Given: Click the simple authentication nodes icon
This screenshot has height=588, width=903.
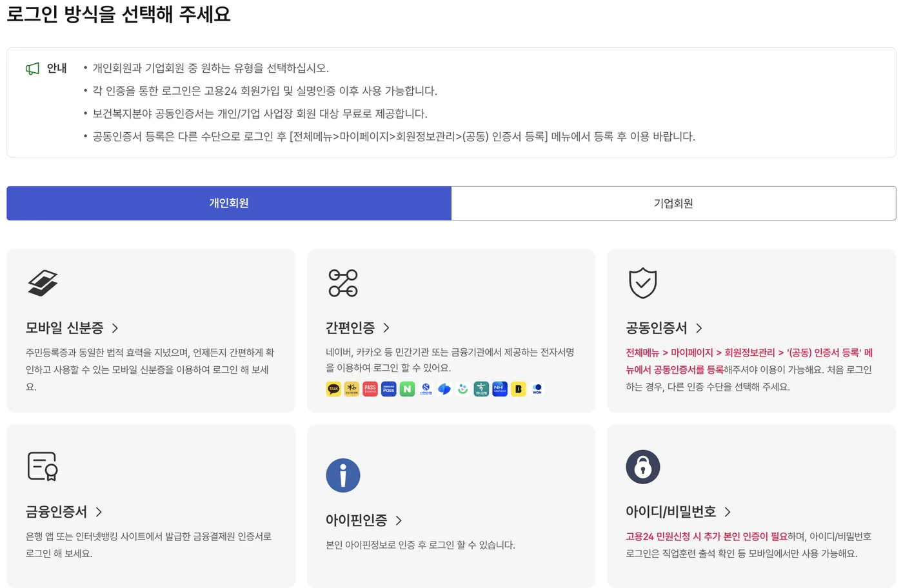Looking at the screenshot, I should click(343, 283).
